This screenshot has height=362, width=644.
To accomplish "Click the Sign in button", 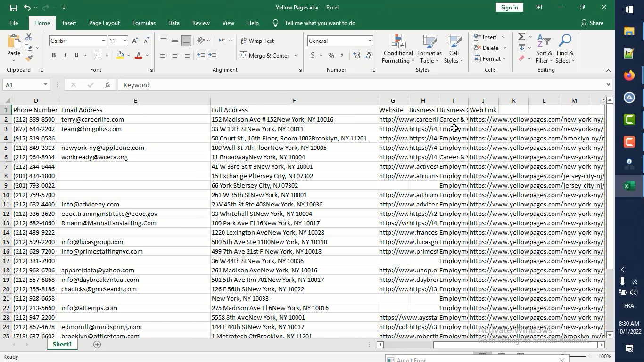I will [x=509, y=8].
